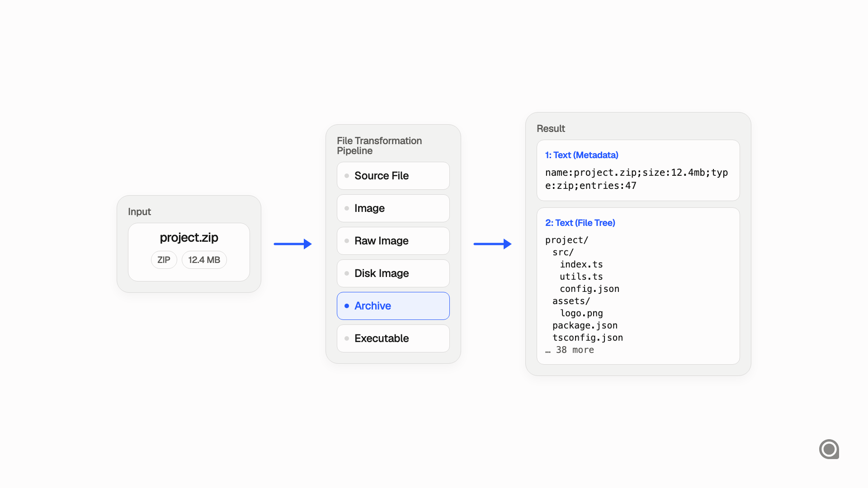The width and height of the screenshot is (868, 488).
Task: Select the Source File pipeline stage
Action: click(393, 176)
